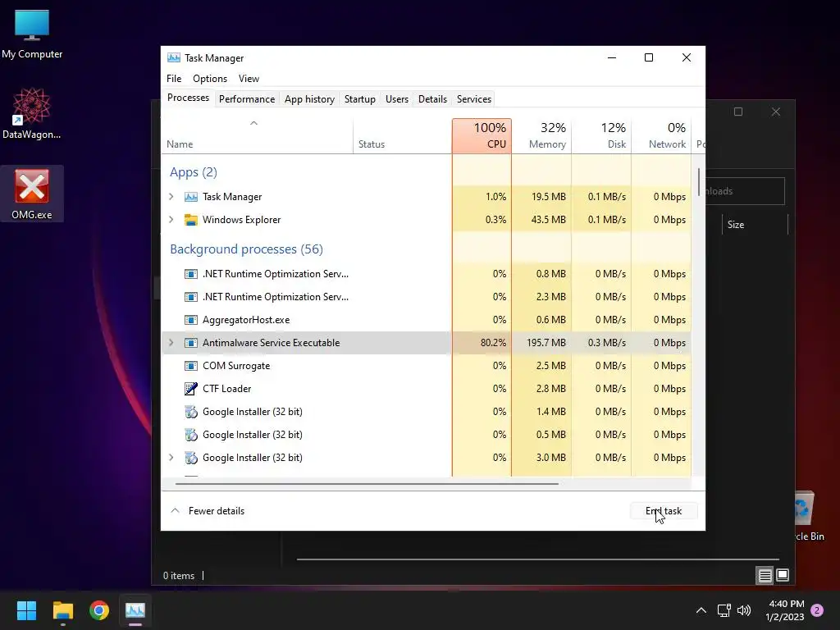Open the clock showing 4:40 PM
The height and width of the screenshot is (630, 840).
(x=785, y=610)
